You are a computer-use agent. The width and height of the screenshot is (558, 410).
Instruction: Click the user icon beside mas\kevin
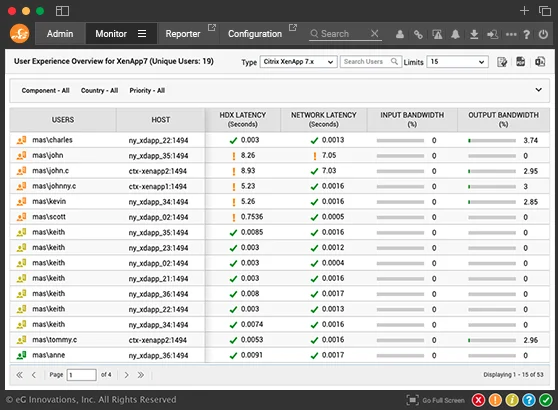[x=21, y=201]
